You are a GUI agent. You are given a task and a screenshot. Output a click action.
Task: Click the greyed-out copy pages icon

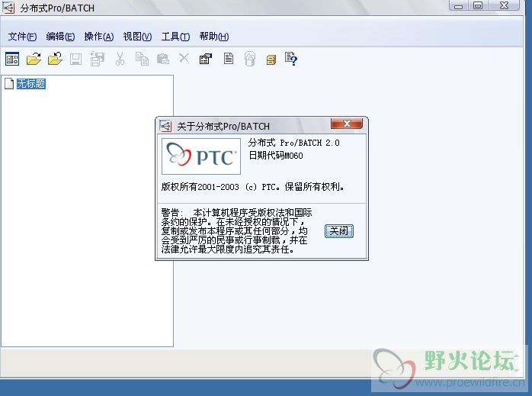coord(142,59)
